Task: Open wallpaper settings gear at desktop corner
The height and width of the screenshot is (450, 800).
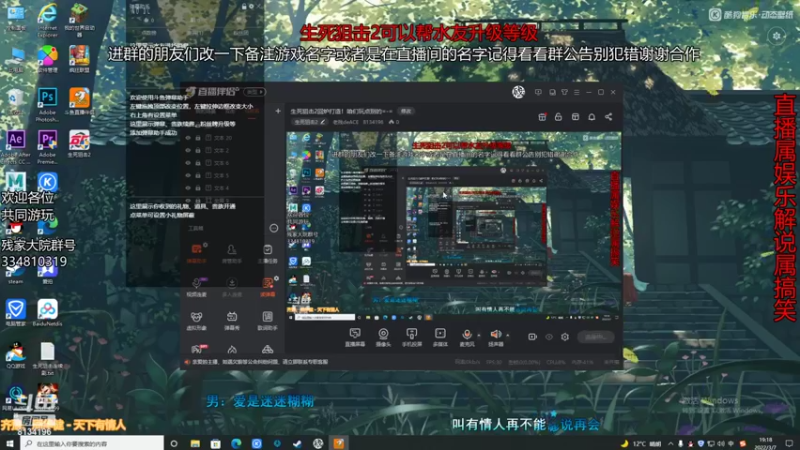Action: coord(777,36)
